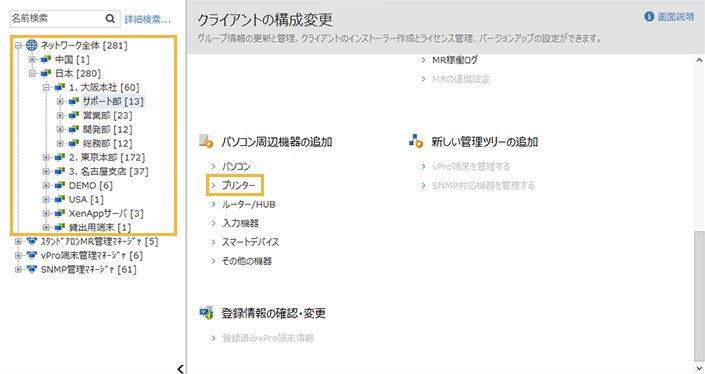Click the 新しい管理ツリーの追加 section icon

click(416, 141)
